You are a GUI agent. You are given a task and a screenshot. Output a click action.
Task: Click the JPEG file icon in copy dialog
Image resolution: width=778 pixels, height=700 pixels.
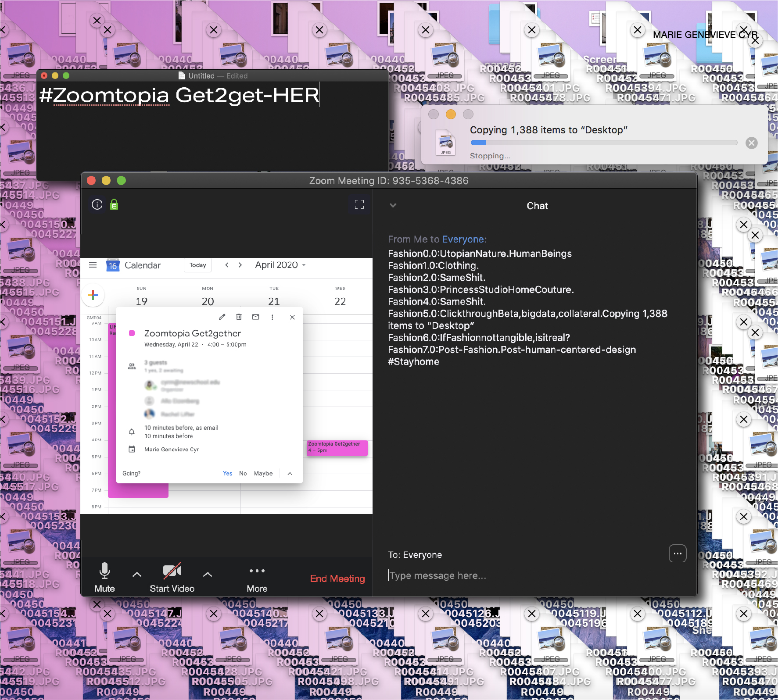[445, 142]
